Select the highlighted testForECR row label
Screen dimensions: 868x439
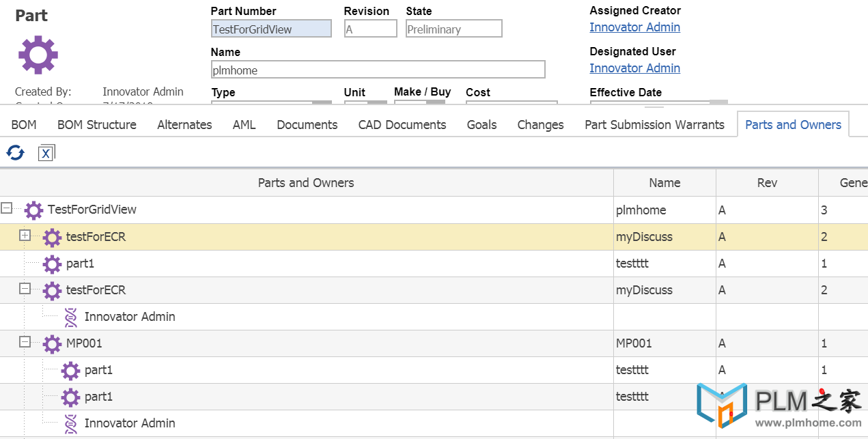96,237
